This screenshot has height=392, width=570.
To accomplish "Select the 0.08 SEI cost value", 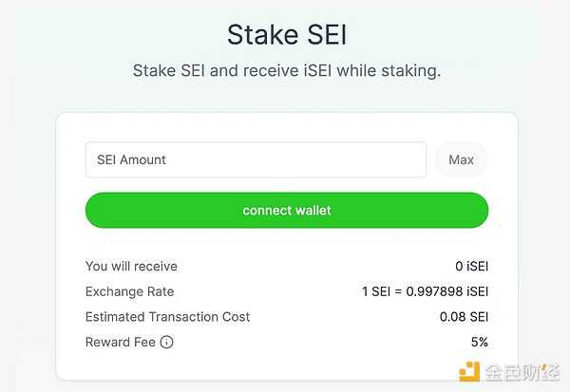I will 464,317.
